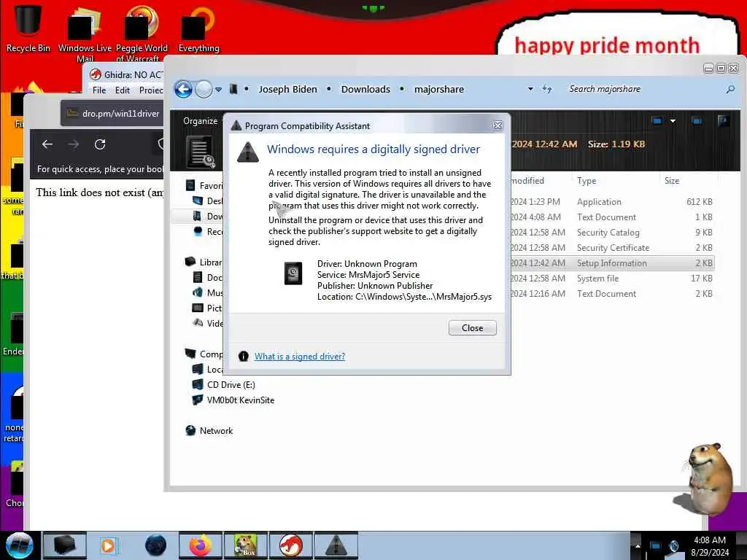This screenshot has height=560, width=747.
Task: Open the File menu in Ghidra window
Action: pyautogui.click(x=99, y=90)
